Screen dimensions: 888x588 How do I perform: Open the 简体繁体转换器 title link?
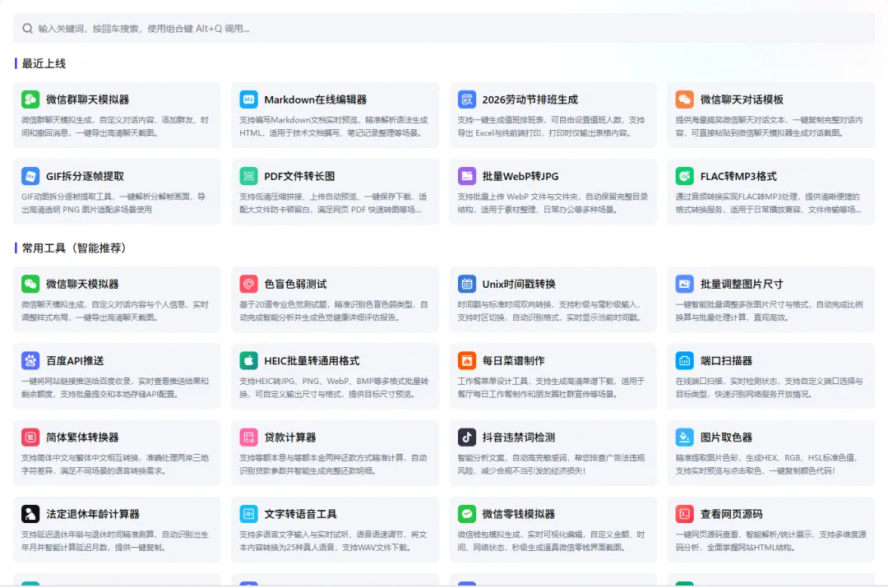(x=83, y=438)
